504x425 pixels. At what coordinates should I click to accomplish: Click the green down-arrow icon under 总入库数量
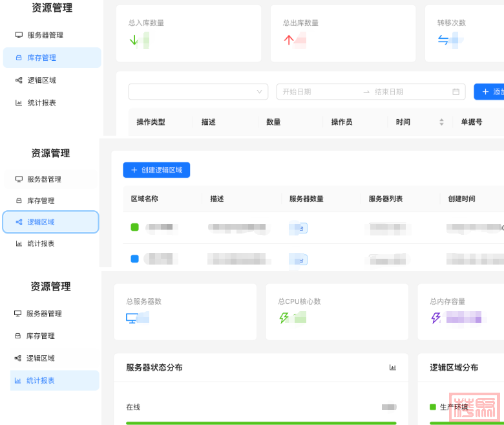pyautogui.click(x=134, y=40)
